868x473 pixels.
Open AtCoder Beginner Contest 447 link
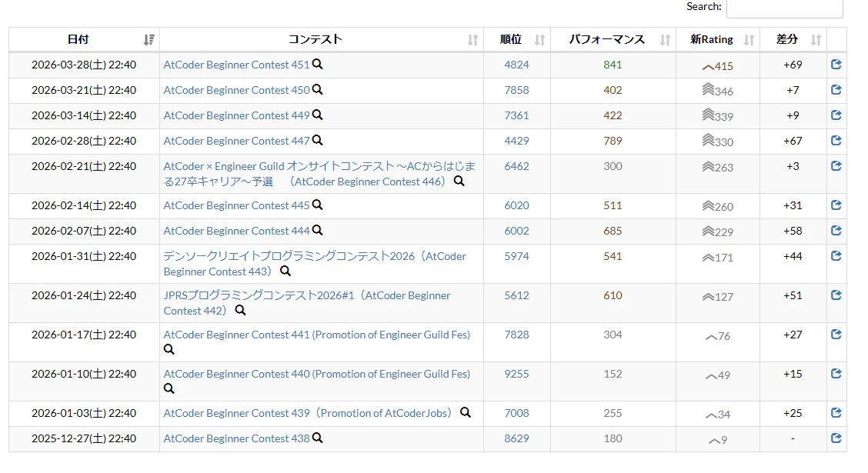pos(236,141)
